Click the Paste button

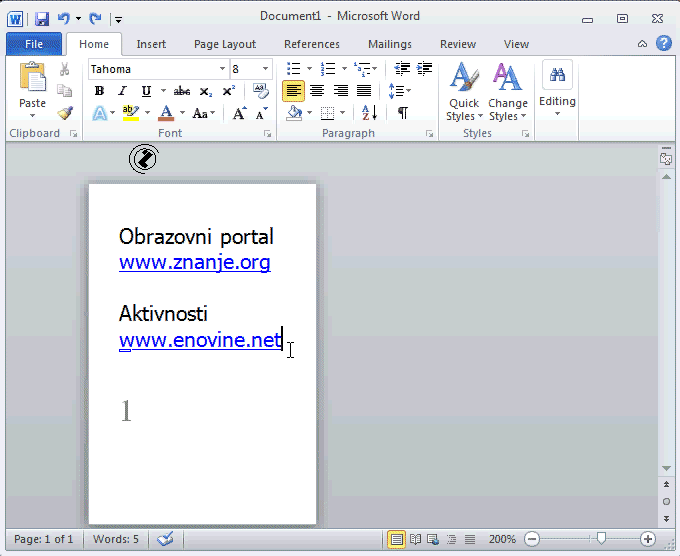tap(32, 88)
